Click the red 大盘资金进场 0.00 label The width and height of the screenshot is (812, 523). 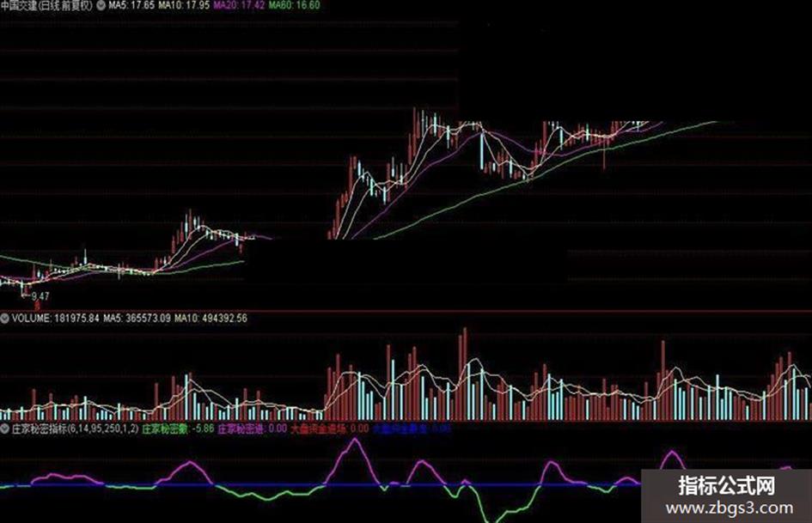pyautogui.click(x=329, y=429)
